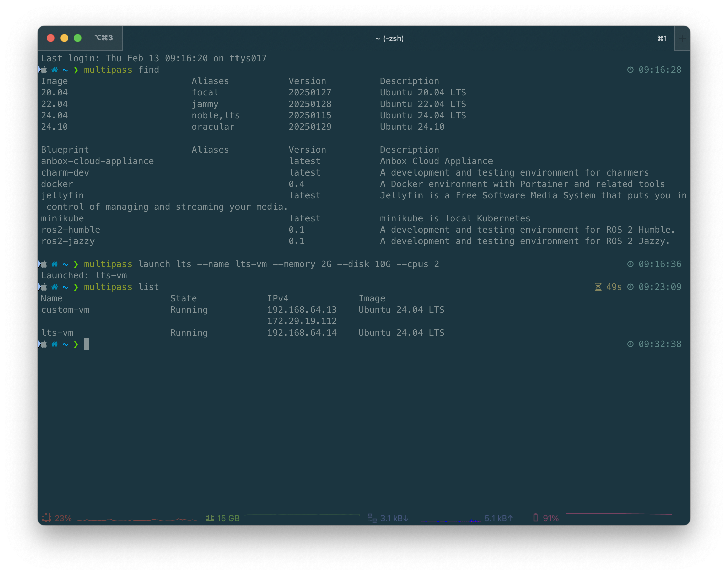The height and width of the screenshot is (575, 728).
Task: Click the 'noble,lts' alias entry
Action: 216,115
